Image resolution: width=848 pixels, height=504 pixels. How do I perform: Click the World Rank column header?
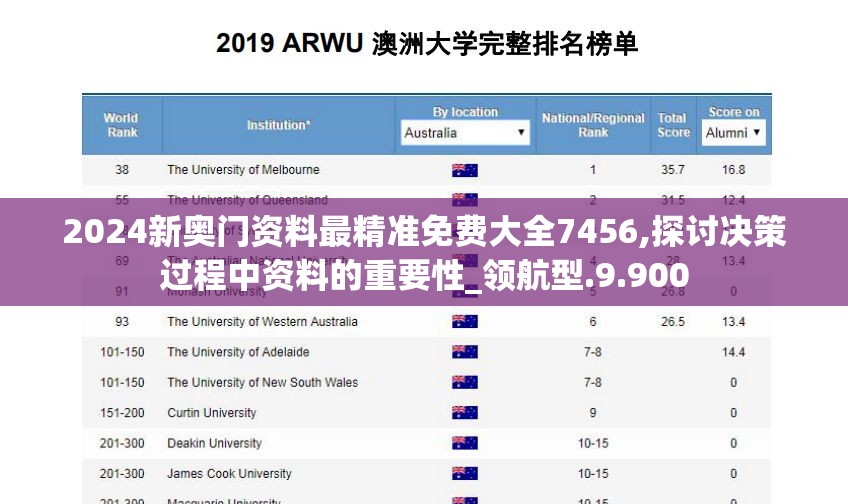tap(122, 125)
